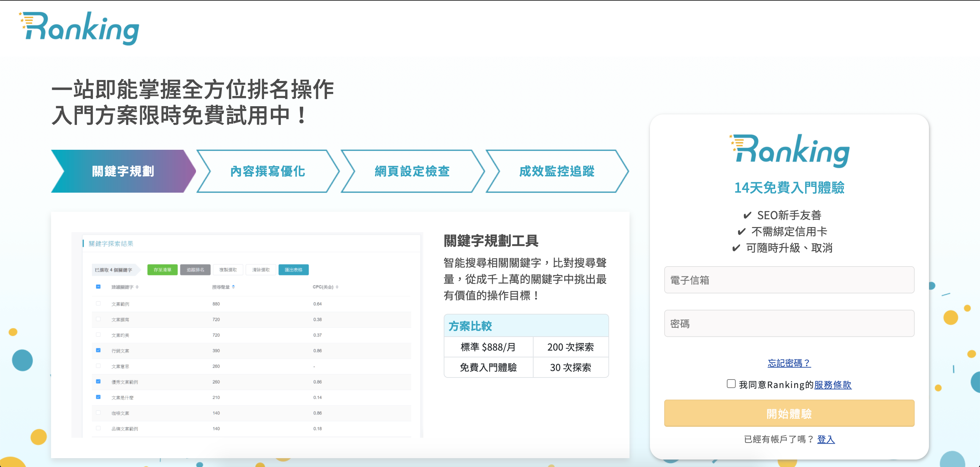Open the 網頁設定檢查 step tab
Screen dimensions: 980x467
click(x=412, y=171)
